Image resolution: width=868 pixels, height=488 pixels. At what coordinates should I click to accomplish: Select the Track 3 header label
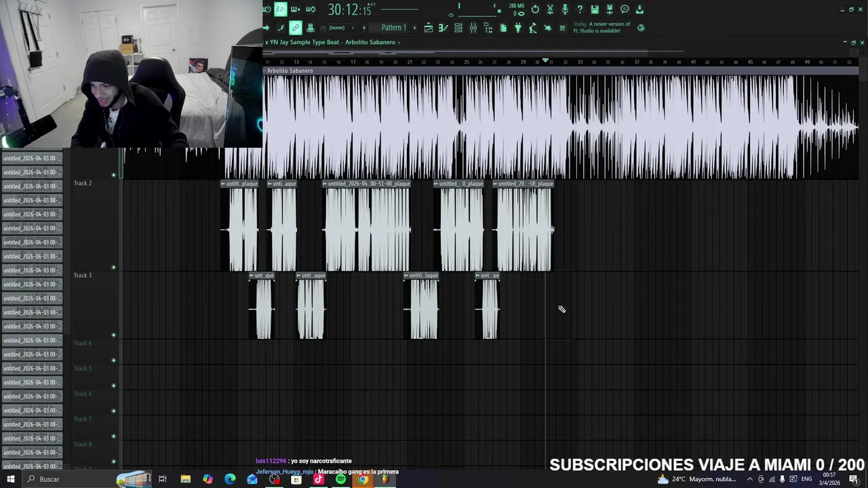point(83,275)
